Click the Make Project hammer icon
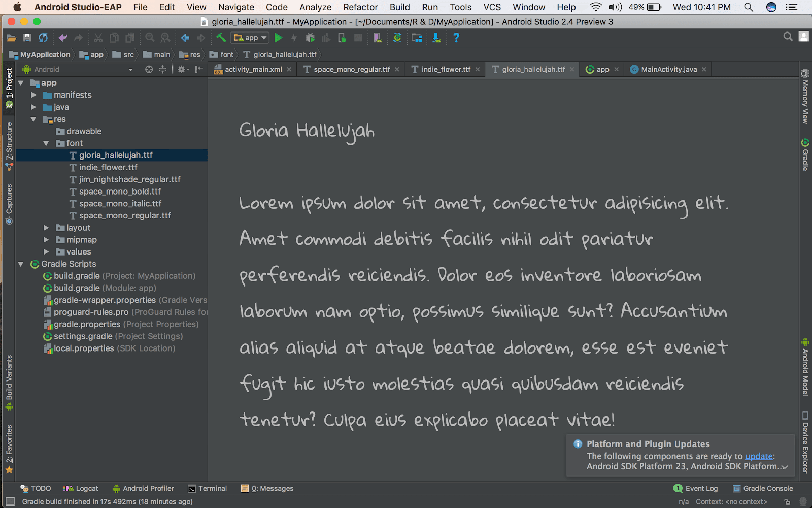Screen dimensions: 812x508 pos(221,38)
